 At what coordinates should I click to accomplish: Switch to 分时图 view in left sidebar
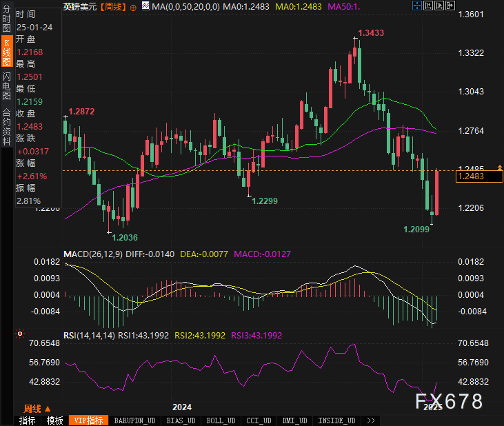pos(6,20)
